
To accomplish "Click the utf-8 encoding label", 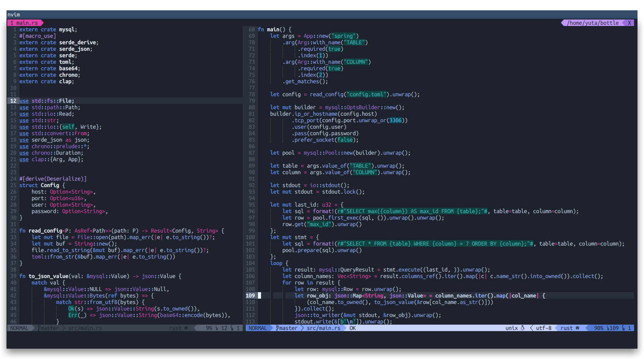I will tap(544, 328).
